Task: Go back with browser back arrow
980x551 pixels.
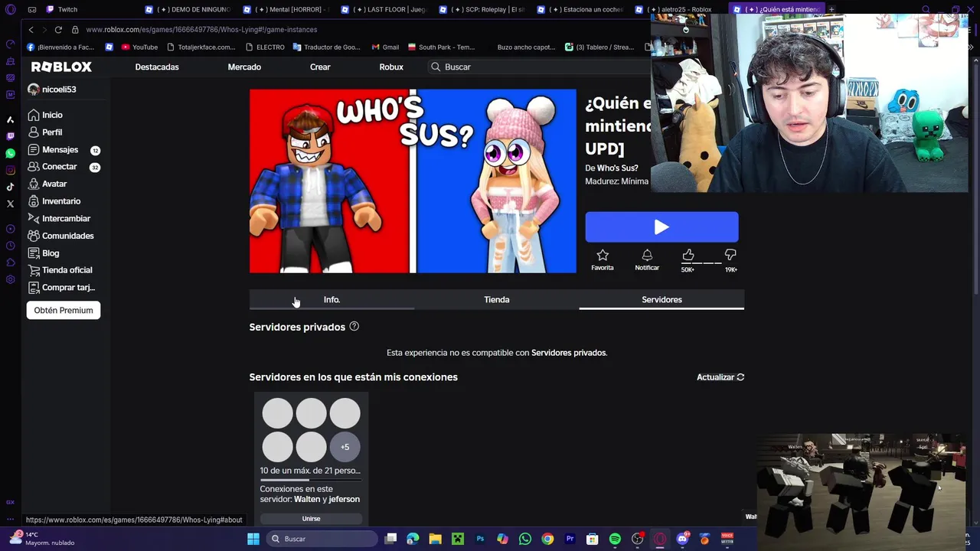Action: [x=31, y=29]
